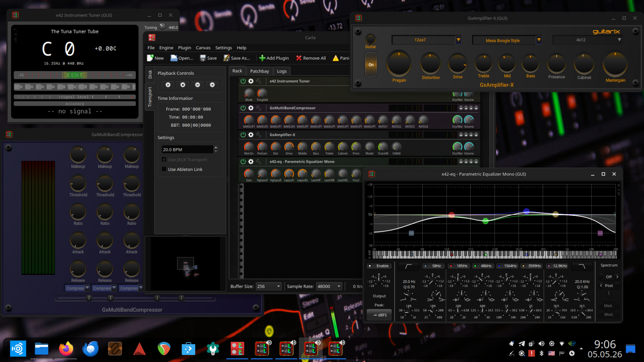Toggle the 185Hz band in equalizer
Image resolution: width=644 pixels, height=362 pixels.
459,266
